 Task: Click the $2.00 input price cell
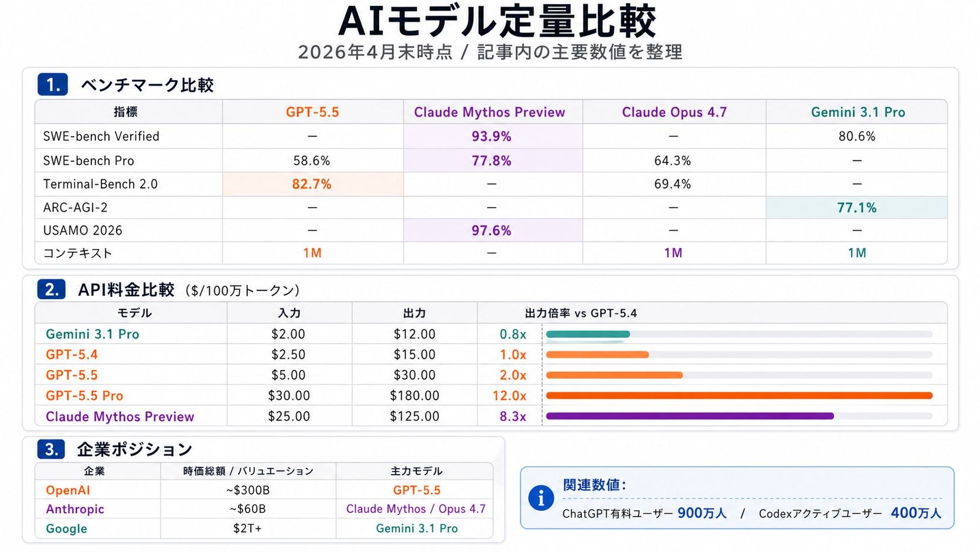tap(288, 334)
